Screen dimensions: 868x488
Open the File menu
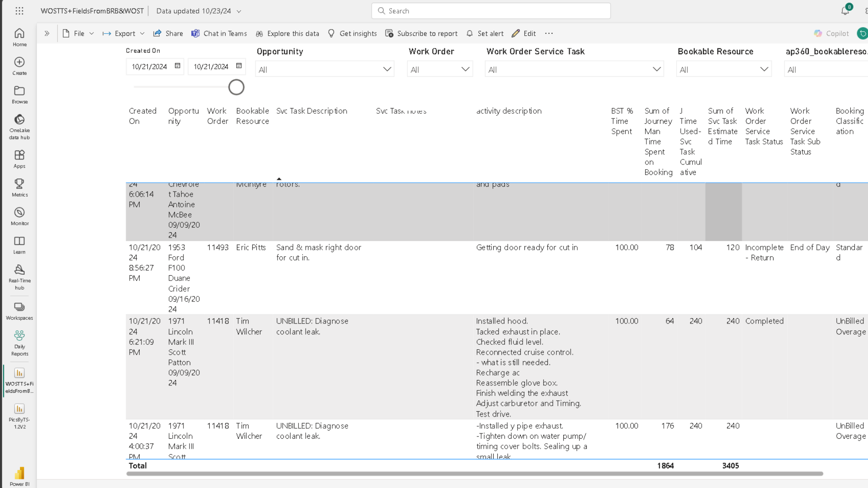(78, 33)
